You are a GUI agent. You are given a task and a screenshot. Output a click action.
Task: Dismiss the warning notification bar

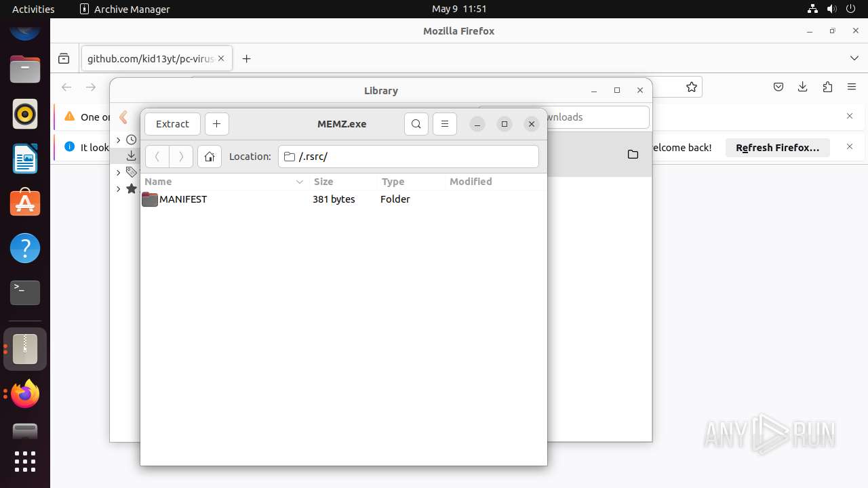click(x=850, y=116)
